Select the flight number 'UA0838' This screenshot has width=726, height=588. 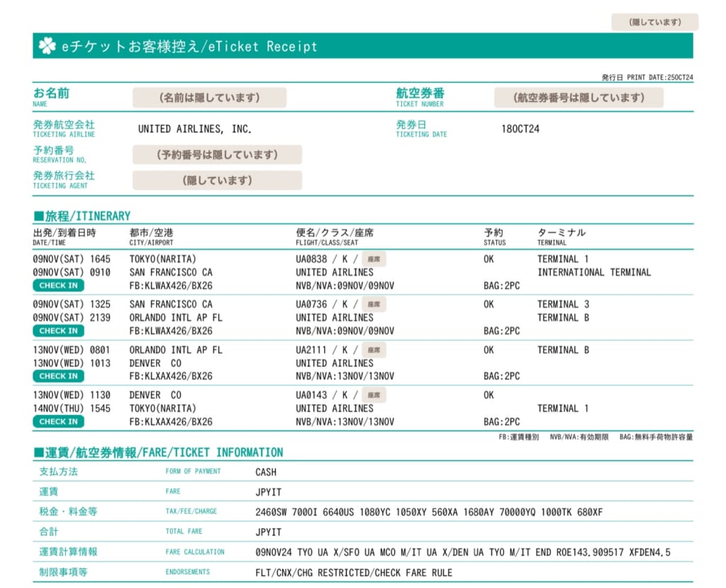311,259
